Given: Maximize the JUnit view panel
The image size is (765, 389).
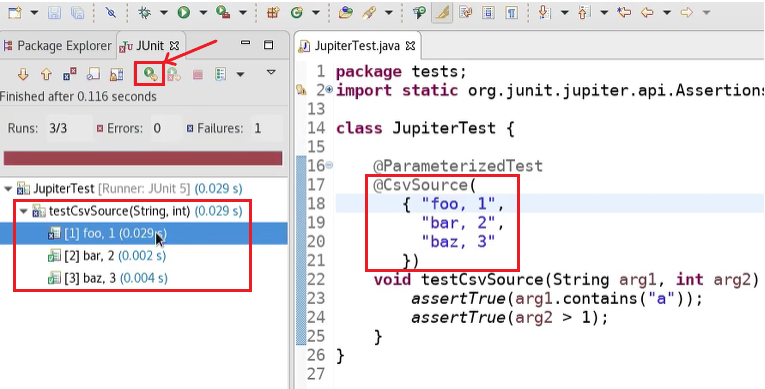Looking at the screenshot, I should coord(268,45).
